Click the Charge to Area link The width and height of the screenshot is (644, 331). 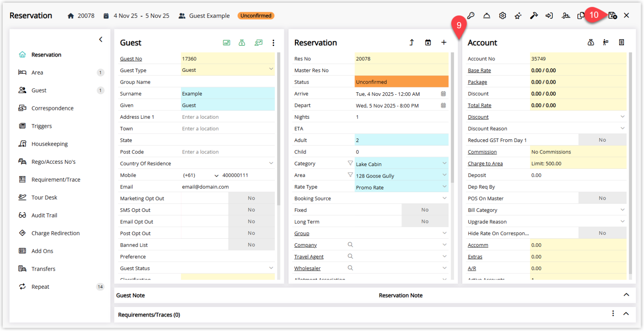coord(485,164)
